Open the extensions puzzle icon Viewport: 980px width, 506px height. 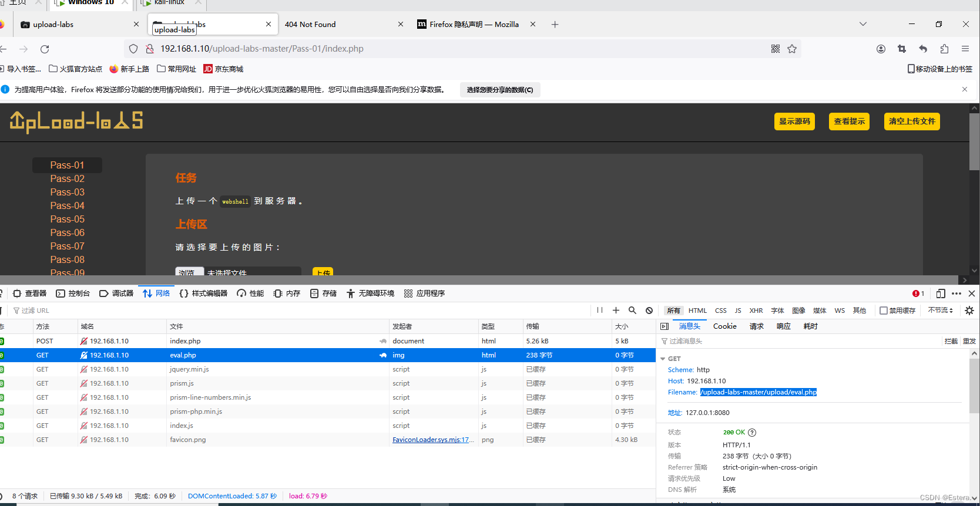[944, 49]
